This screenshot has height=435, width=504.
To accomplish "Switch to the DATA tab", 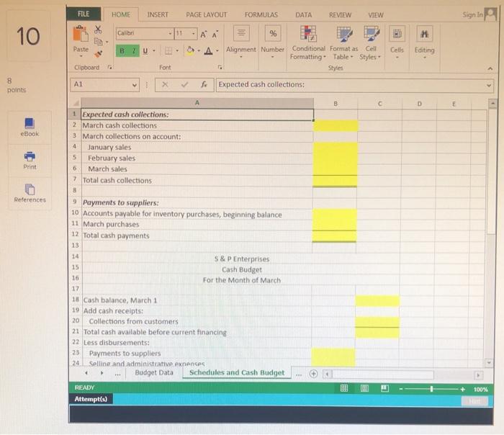I will [x=303, y=15].
